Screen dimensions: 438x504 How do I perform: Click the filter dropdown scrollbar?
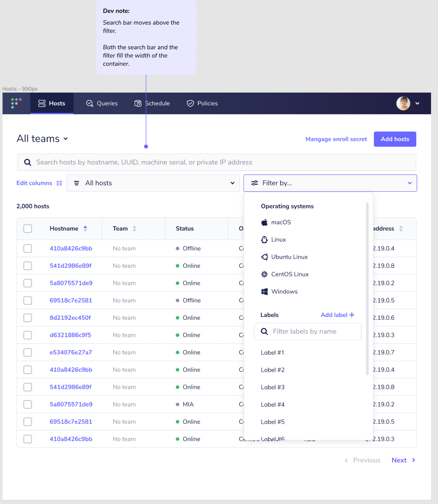click(367, 289)
